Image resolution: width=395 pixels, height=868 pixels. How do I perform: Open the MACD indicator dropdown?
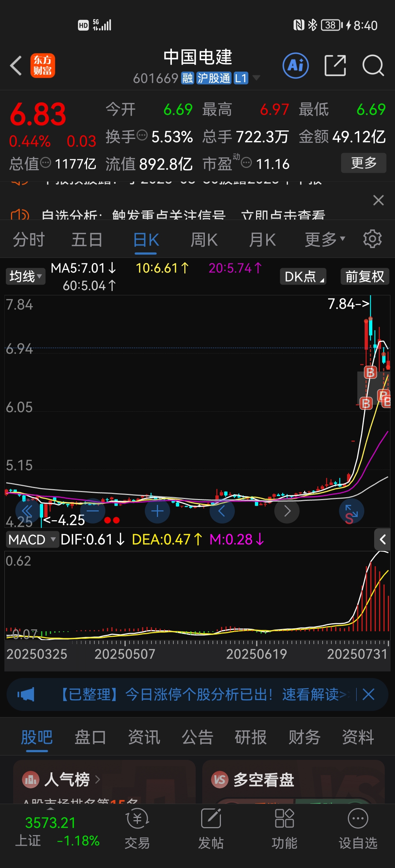pyautogui.click(x=32, y=539)
